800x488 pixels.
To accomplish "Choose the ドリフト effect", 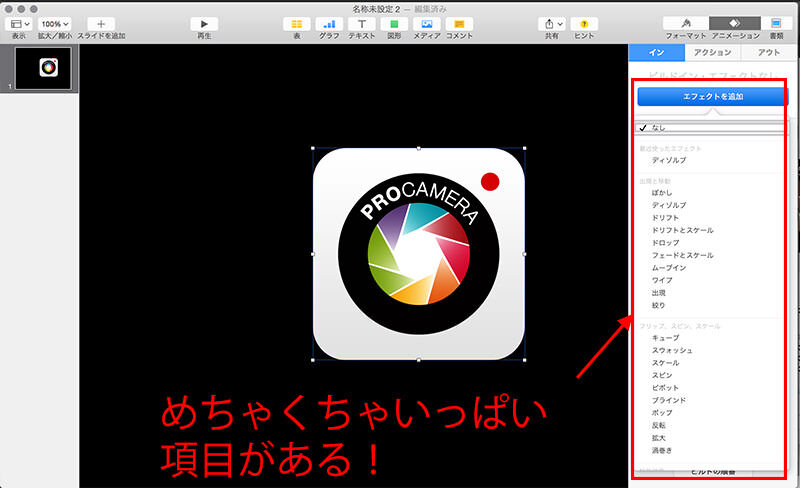I will pyautogui.click(x=665, y=218).
